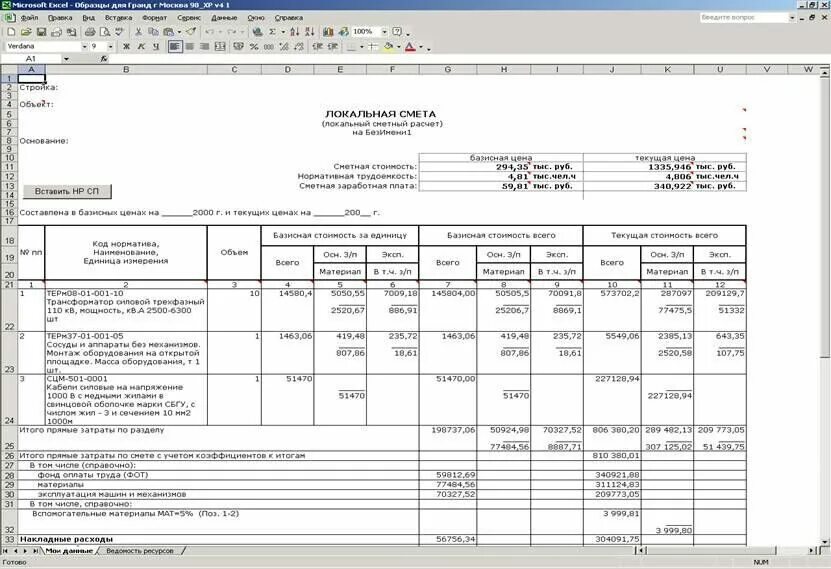Screen dimensions: 831x569
Task: Apply percent style format
Action: point(254,47)
